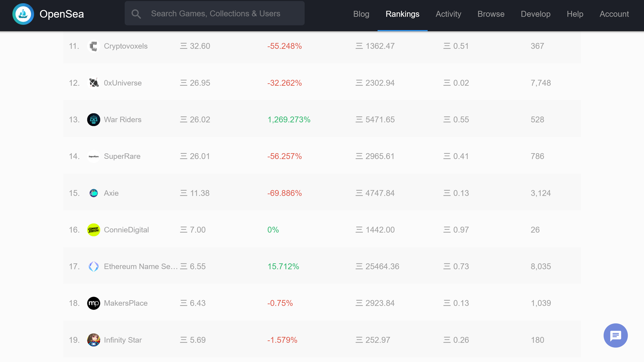Click the -1.579% Infinity Star change
The image size is (644, 362).
282,340
